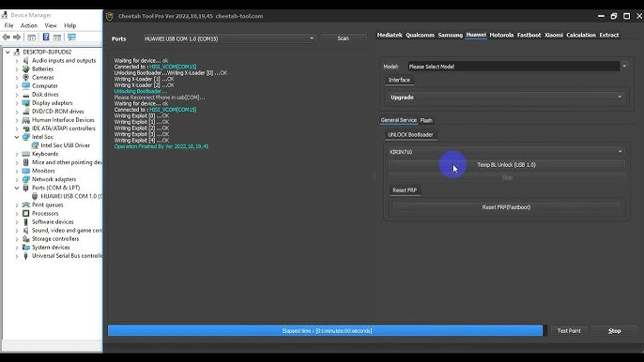
Task: Click the bottom Stop button
Action: (614, 331)
